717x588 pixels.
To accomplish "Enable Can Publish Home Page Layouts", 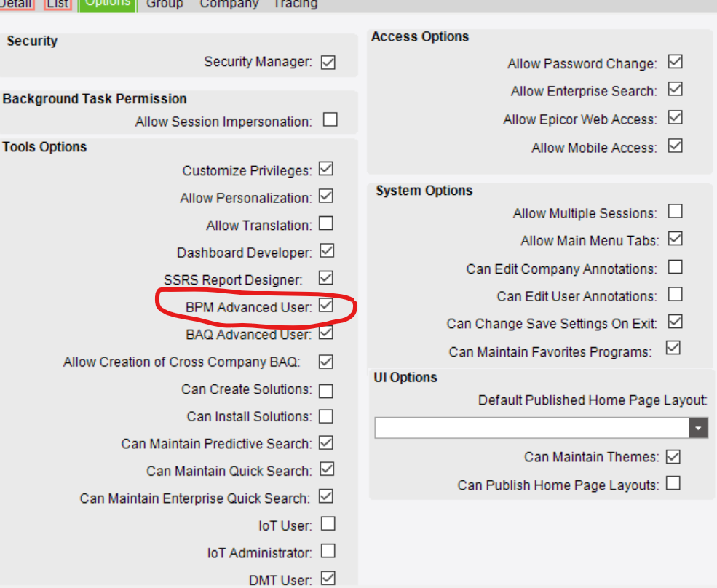I will [x=673, y=483].
